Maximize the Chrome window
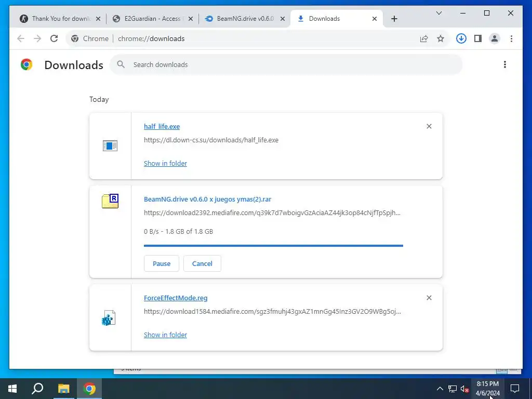 pyautogui.click(x=486, y=13)
